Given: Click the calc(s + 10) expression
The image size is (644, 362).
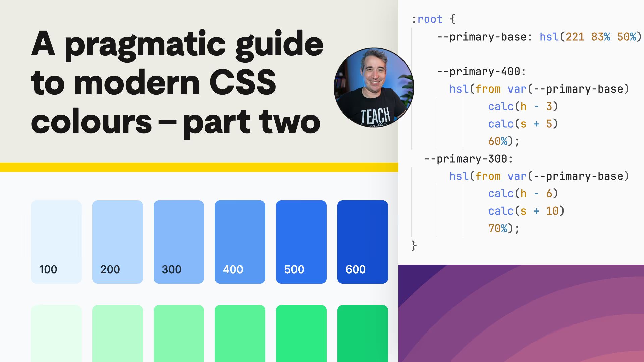Looking at the screenshot, I should click(x=526, y=211).
